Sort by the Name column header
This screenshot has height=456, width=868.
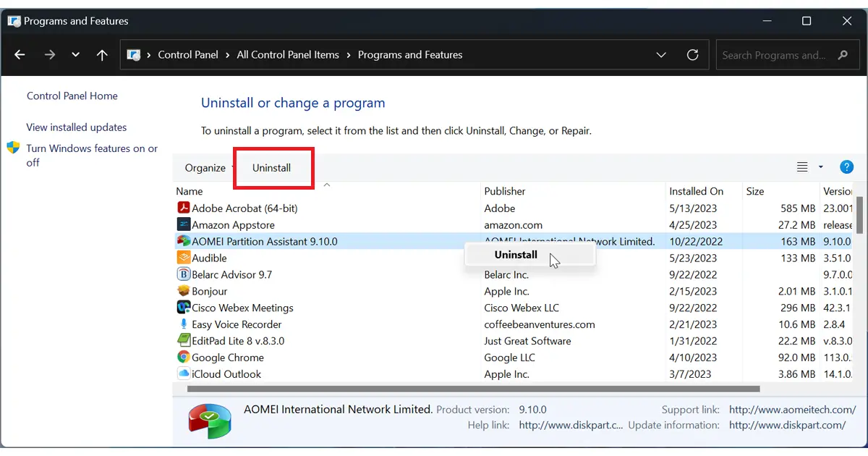coord(190,191)
